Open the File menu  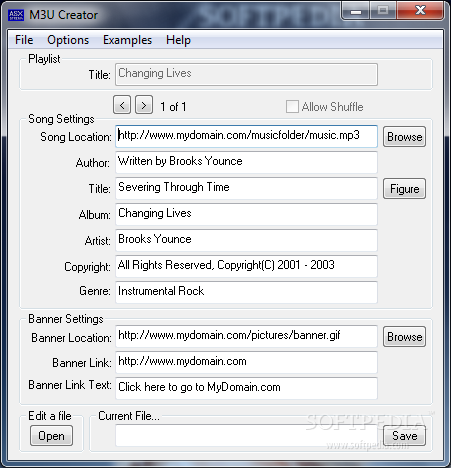click(24, 40)
